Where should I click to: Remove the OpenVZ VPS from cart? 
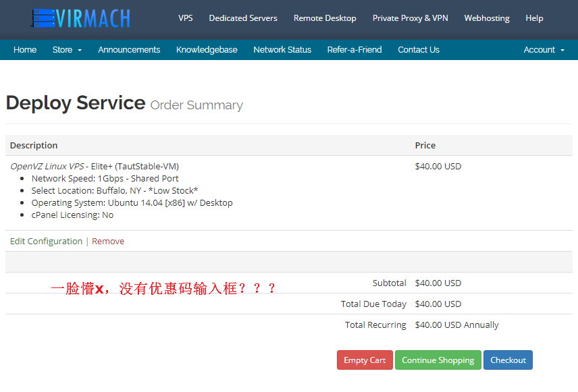(x=107, y=241)
